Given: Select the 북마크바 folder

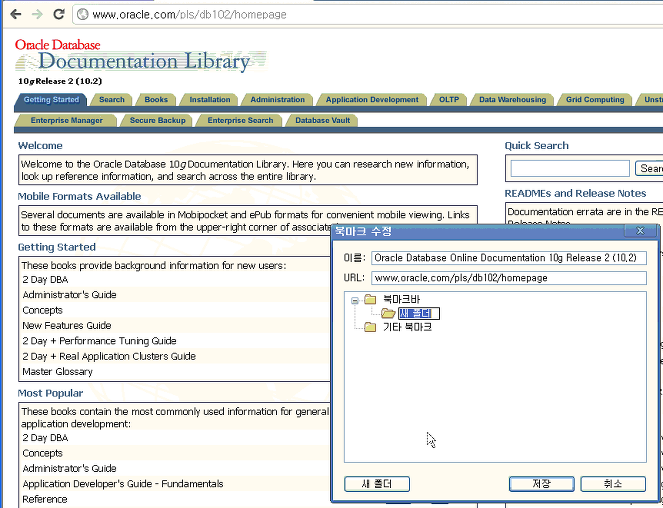Looking at the screenshot, I should (x=401, y=300).
